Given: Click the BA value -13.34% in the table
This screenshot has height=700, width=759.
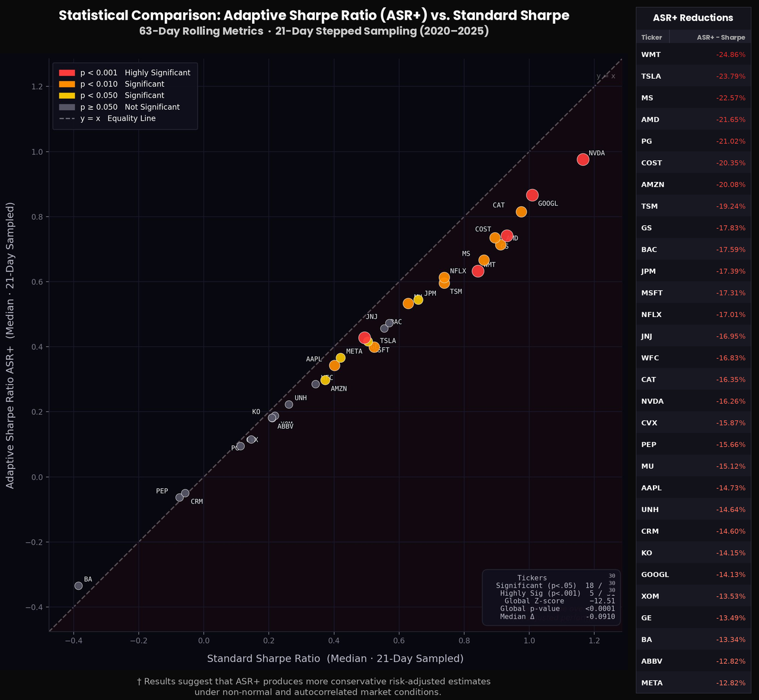Looking at the screenshot, I should click(x=731, y=640).
